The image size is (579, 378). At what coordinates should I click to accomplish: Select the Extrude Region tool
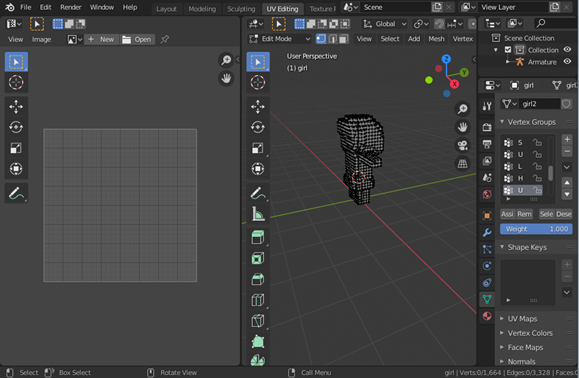258,237
